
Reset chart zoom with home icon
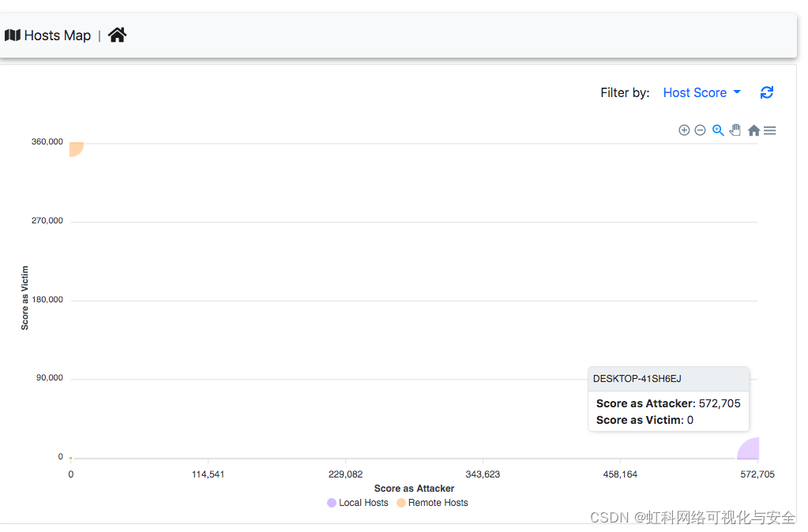pos(754,130)
